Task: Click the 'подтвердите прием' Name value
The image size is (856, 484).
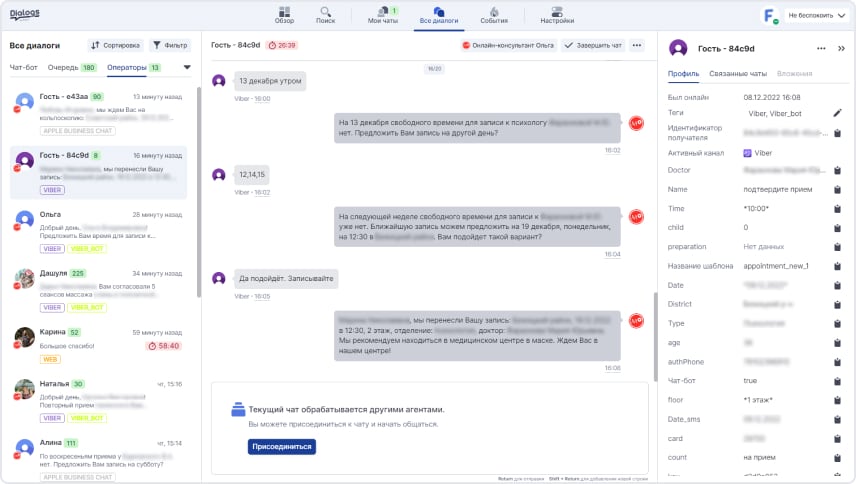Action: (777, 189)
